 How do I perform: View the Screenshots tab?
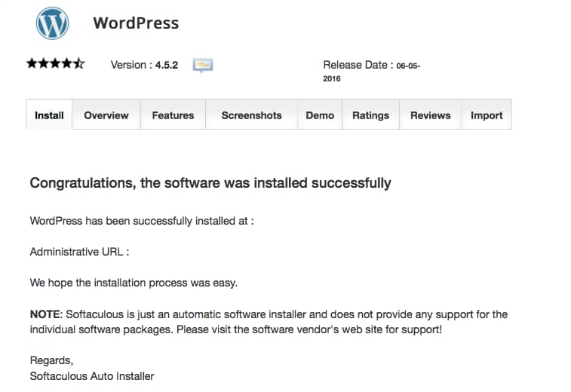tap(251, 115)
